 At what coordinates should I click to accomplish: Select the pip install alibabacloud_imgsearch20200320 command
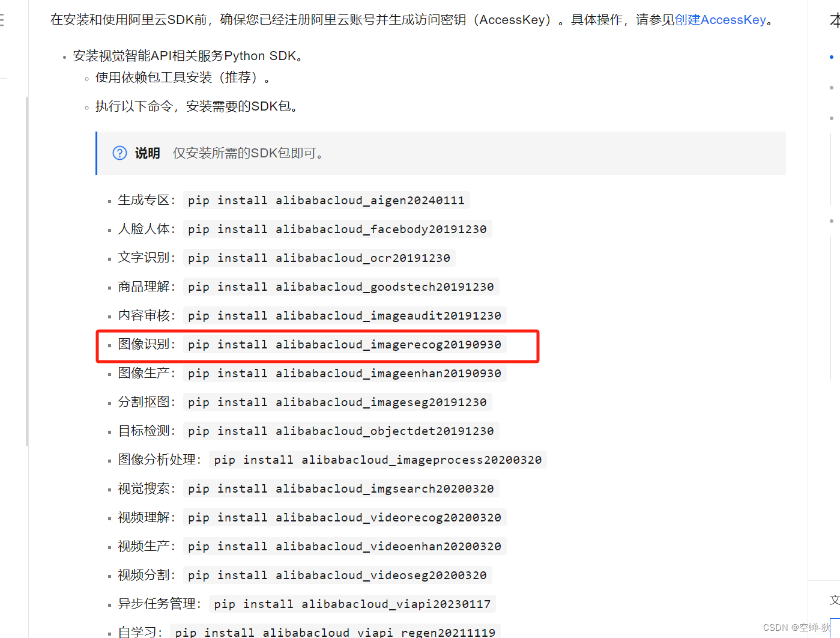pyautogui.click(x=341, y=488)
